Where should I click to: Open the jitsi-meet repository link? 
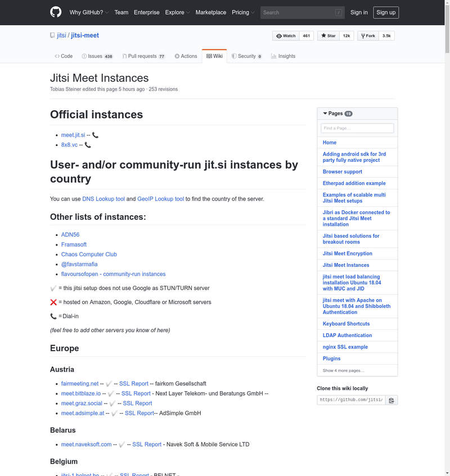(x=85, y=35)
